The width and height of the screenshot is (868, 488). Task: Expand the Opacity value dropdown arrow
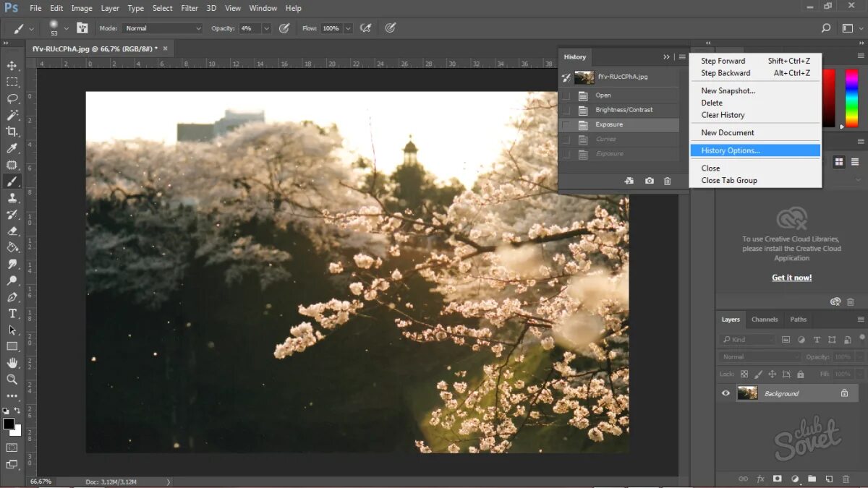266,28
